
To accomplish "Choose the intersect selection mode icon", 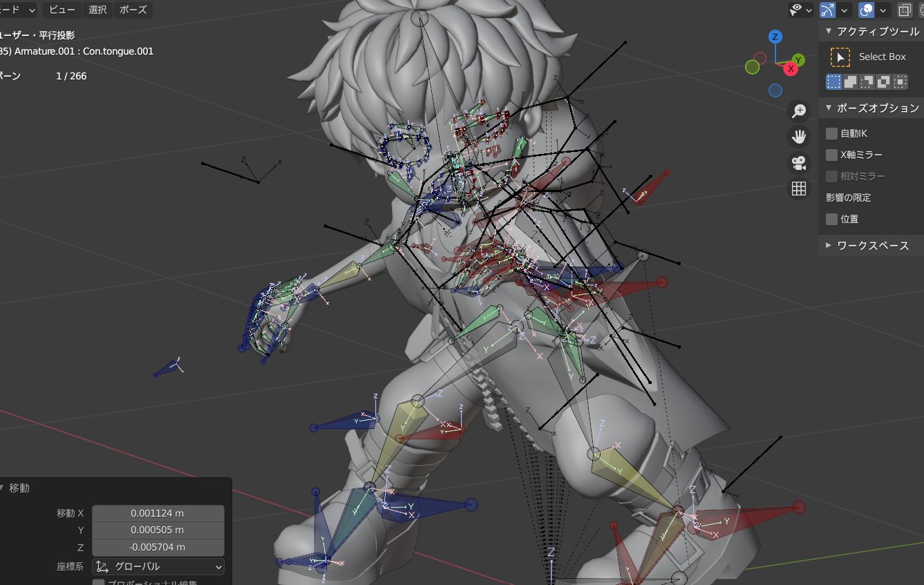I will [900, 82].
